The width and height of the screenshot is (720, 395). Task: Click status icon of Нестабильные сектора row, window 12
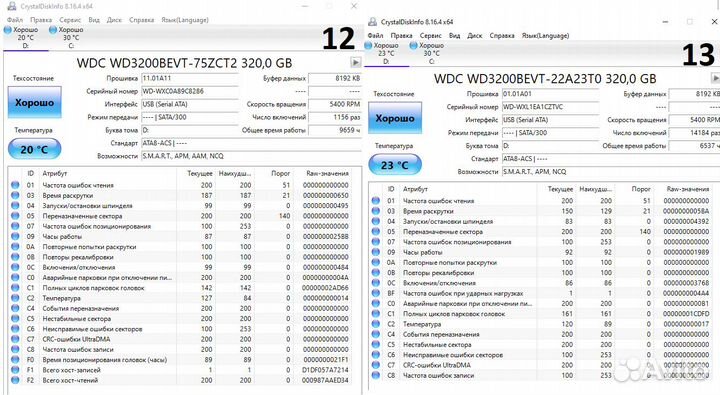pyautogui.click(x=15, y=318)
